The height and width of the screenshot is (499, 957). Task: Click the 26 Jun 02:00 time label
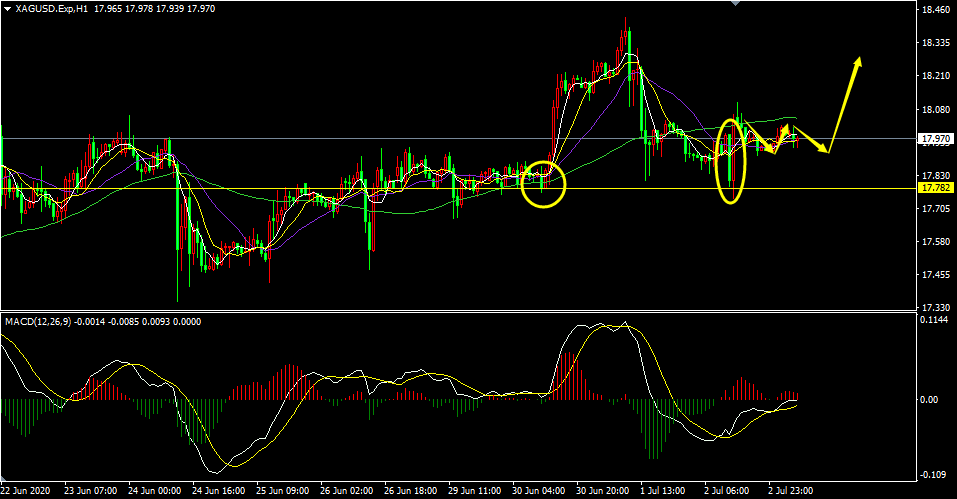347,490
